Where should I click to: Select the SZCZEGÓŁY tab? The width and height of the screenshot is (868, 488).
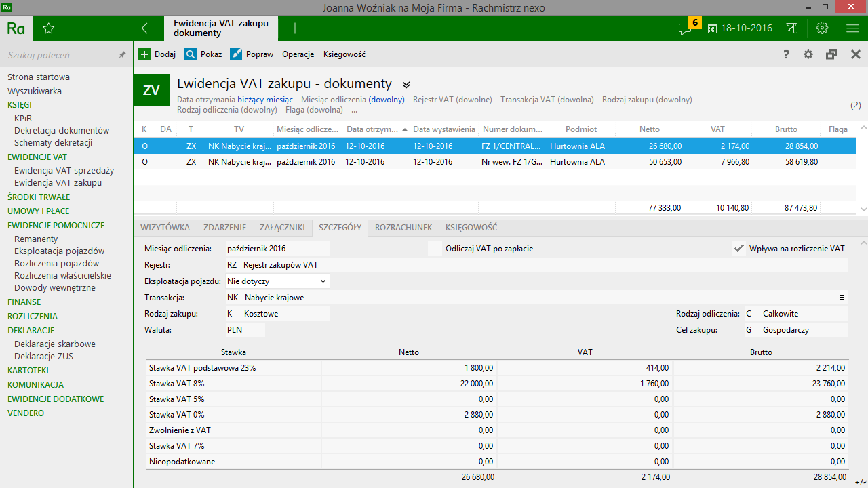340,228
